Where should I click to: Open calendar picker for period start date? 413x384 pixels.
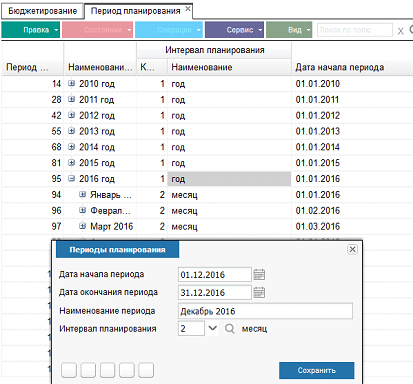(x=259, y=275)
